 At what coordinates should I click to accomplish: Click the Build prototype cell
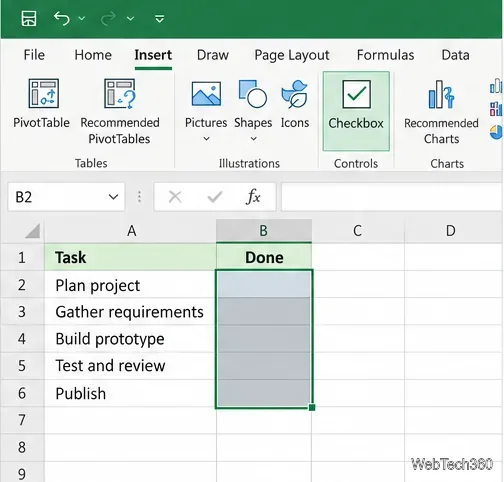(130, 339)
